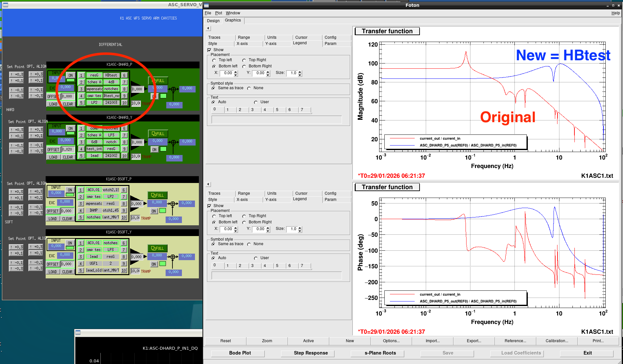623x364 pixels.
Task: Collapse the upper plot options panel arrow
Action: pyautogui.click(x=208, y=28)
